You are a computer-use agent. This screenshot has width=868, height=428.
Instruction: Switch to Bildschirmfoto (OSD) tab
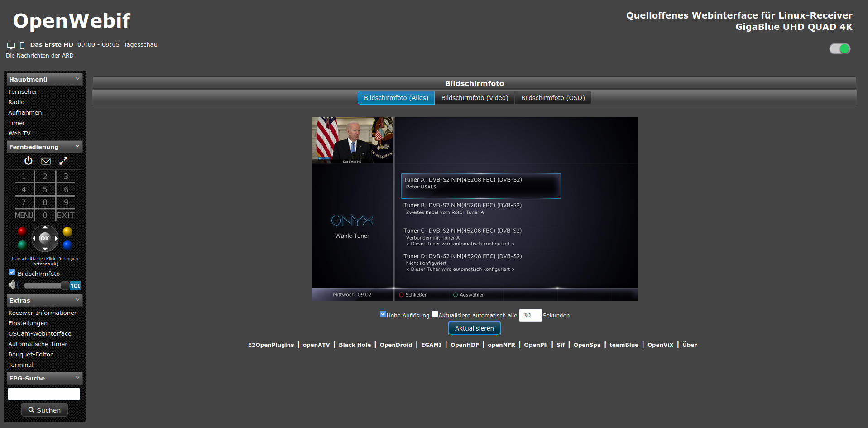point(552,98)
